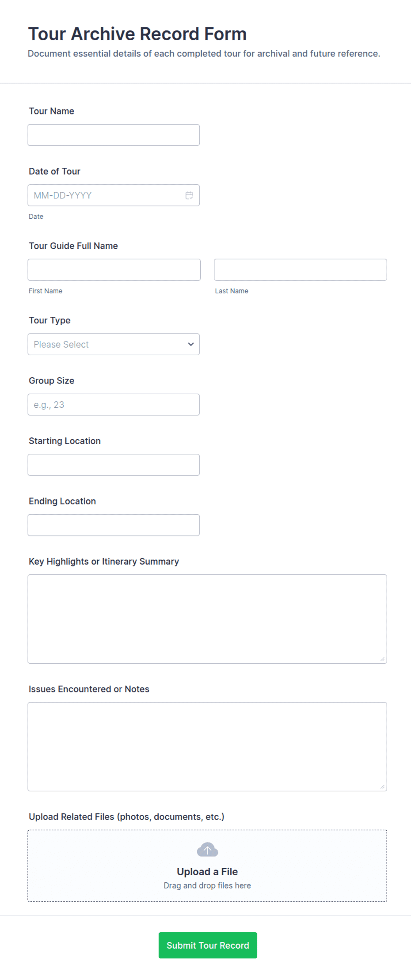Viewport: 411px width, 980px height.
Task: Open the calendar picker icon
Action: [189, 195]
